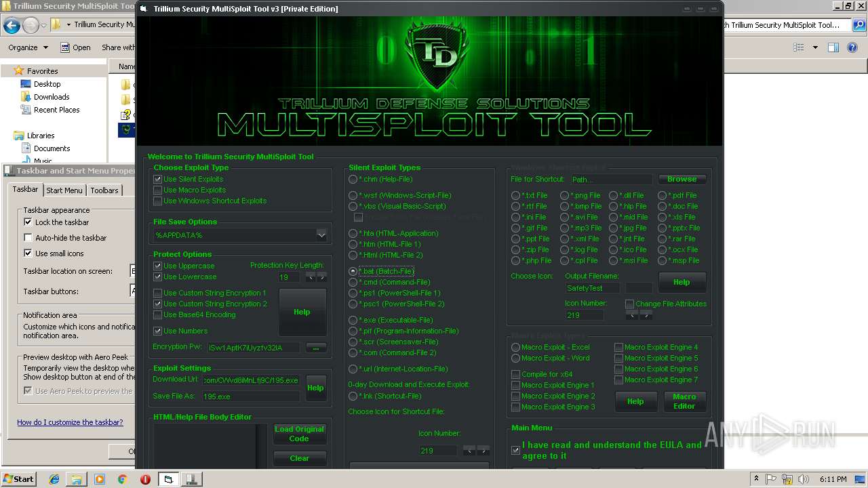Toggle Use Windows Shortcut Exploits checkbox
The image size is (868, 488).
[x=157, y=201]
